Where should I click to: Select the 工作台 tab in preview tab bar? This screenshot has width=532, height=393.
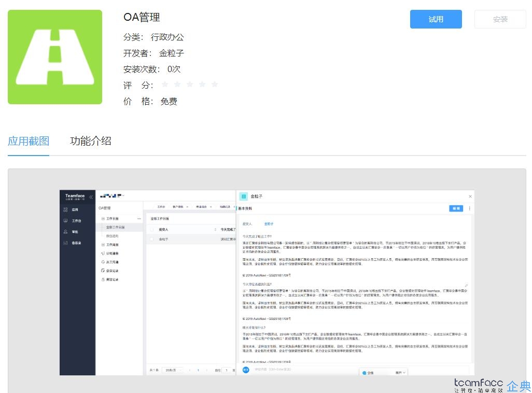pyautogui.click(x=161, y=207)
